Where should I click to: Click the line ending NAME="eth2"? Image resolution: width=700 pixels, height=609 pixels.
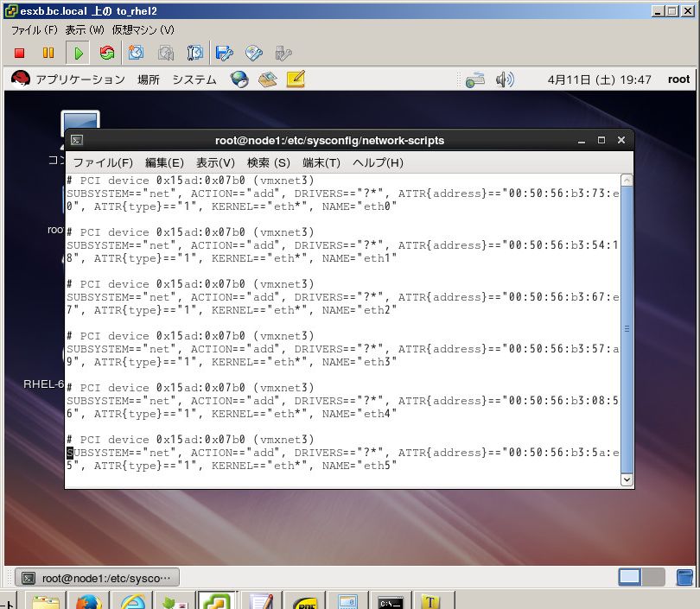232,310
